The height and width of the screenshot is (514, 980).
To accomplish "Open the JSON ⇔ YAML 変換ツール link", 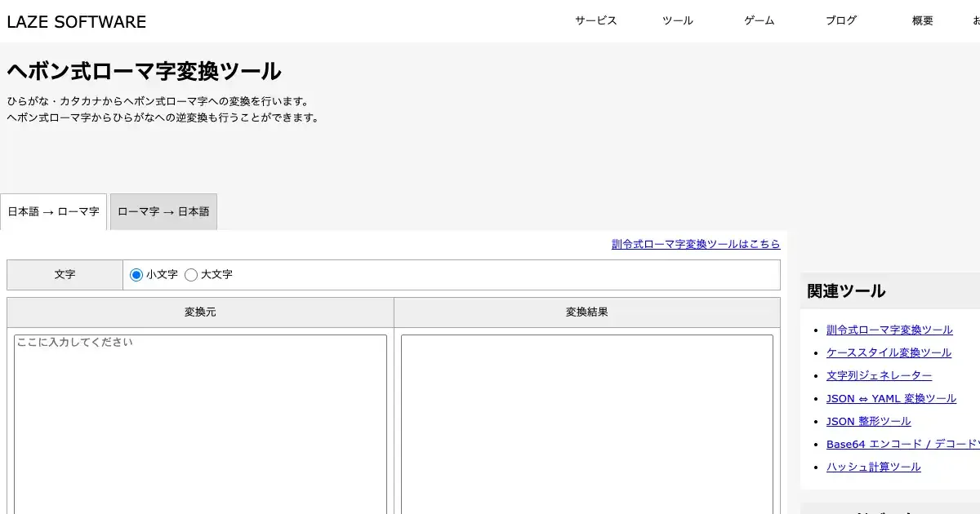I will (x=891, y=398).
